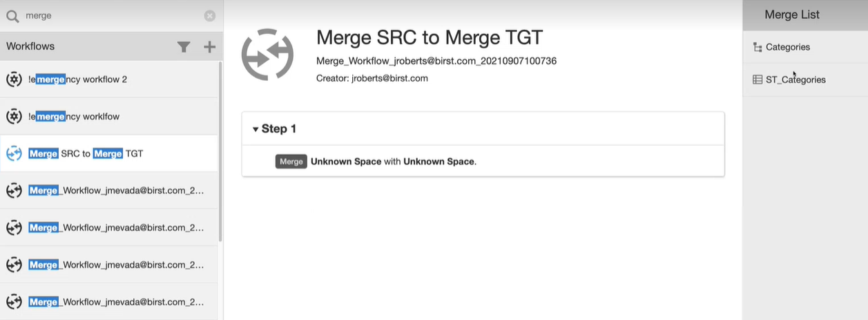The width and height of the screenshot is (868, 320).
Task: Click the search magnifier icon
Action: [x=12, y=15]
